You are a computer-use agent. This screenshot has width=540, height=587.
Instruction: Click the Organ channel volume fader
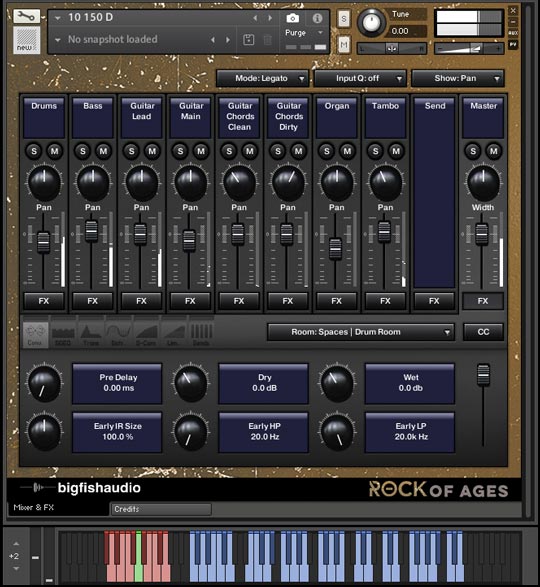pos(336,249)
